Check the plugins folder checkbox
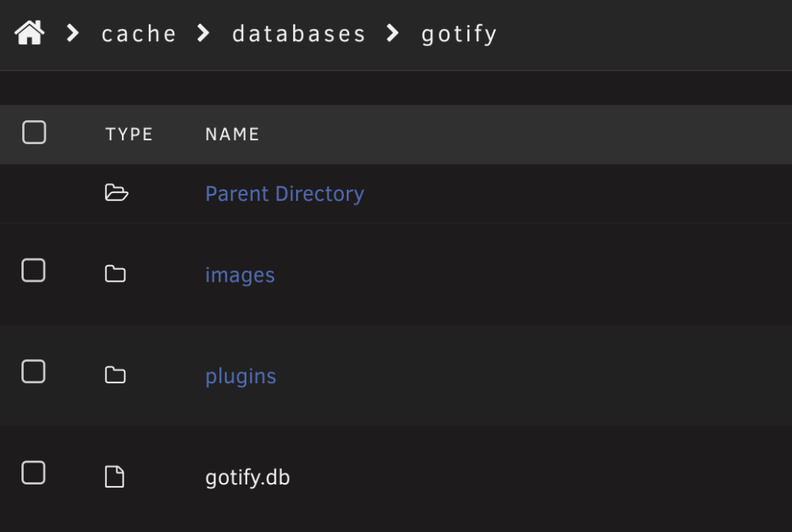This screenshot has height=532, width=792. pos(33,371)
